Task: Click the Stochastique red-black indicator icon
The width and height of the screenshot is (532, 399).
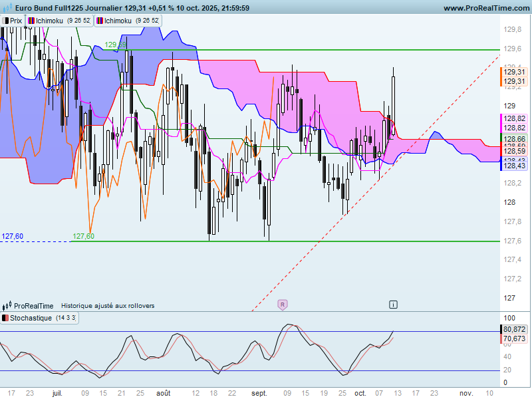Action: coord(5,318)
